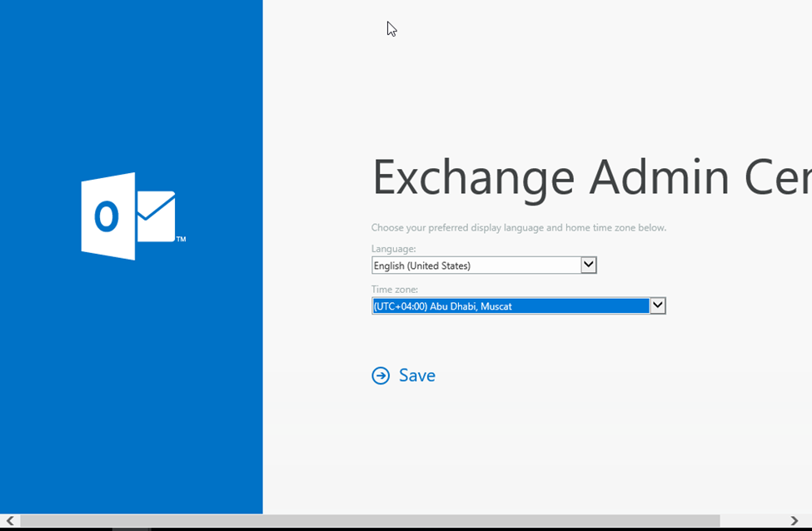Click the circled arrow Save icon
This screenshot has height=531, width=812.
point(381,375)
